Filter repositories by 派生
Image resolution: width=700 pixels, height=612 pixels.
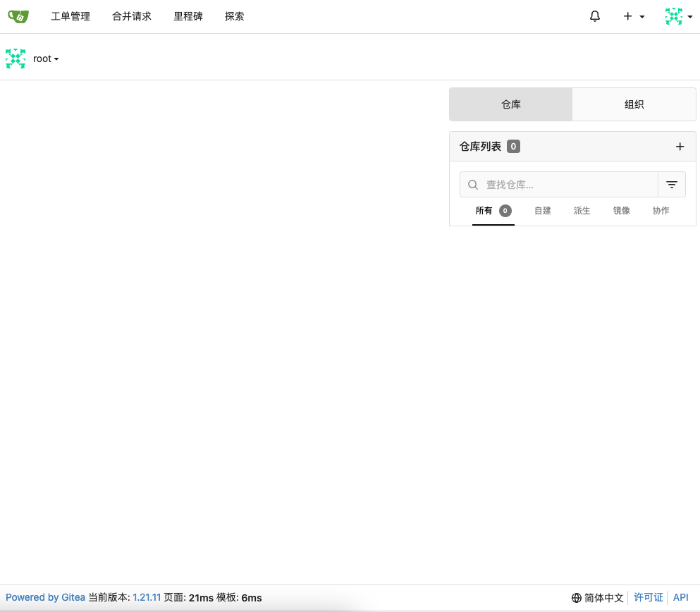tap(582, 211)
